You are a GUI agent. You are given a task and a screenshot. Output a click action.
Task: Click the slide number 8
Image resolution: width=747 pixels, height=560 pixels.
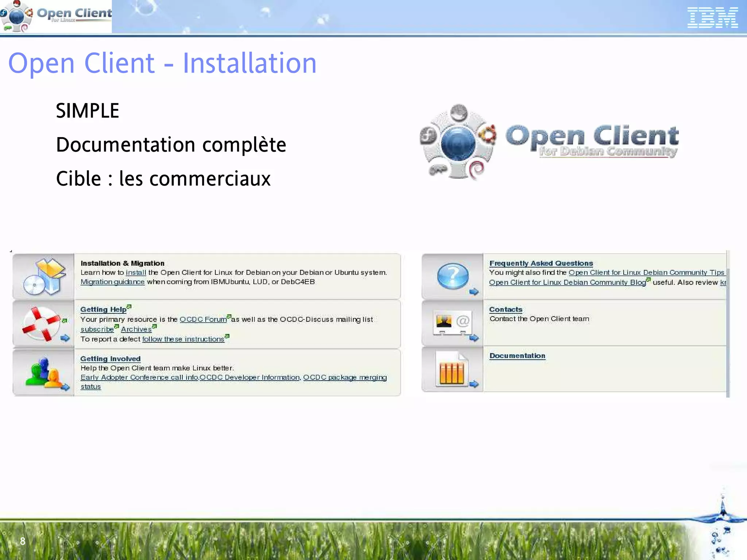point(23,541)
